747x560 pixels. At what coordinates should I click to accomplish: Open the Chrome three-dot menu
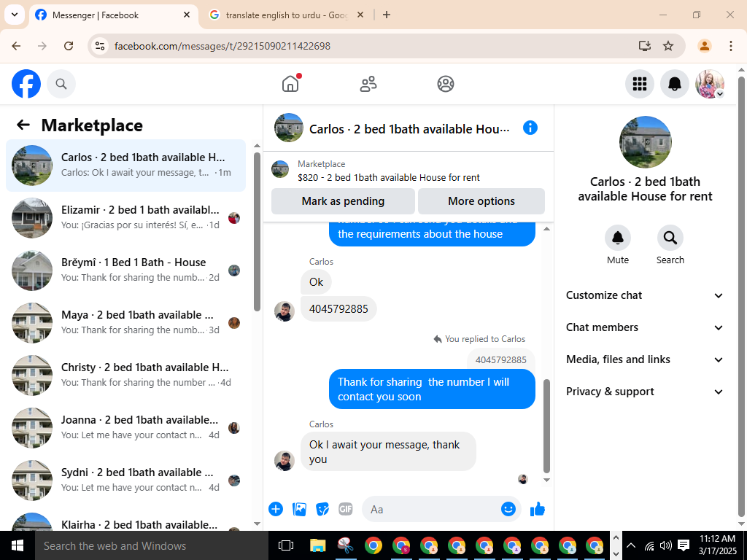coord(730,46)
